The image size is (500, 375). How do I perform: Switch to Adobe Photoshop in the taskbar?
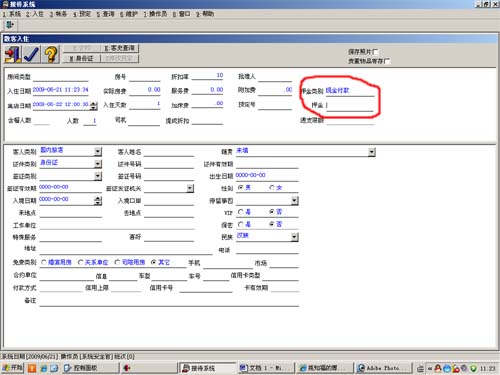click(x=383, y=368)
